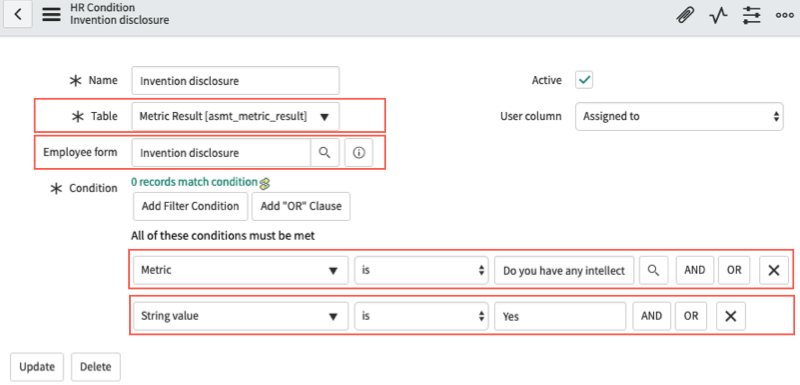Remove the String value condition row
This screenshot has height=385, width=800.
click(x=731, y=316)
